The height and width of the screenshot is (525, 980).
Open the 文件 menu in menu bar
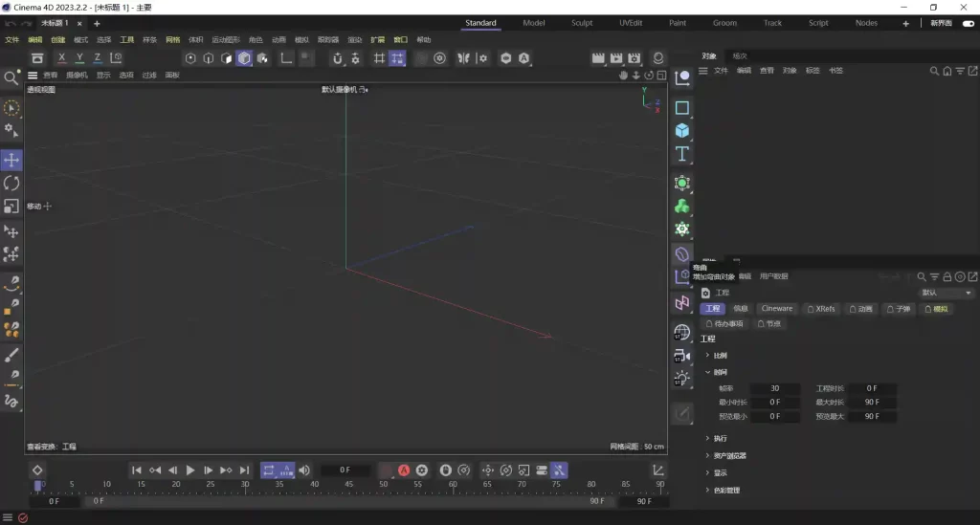click(12, 40)
